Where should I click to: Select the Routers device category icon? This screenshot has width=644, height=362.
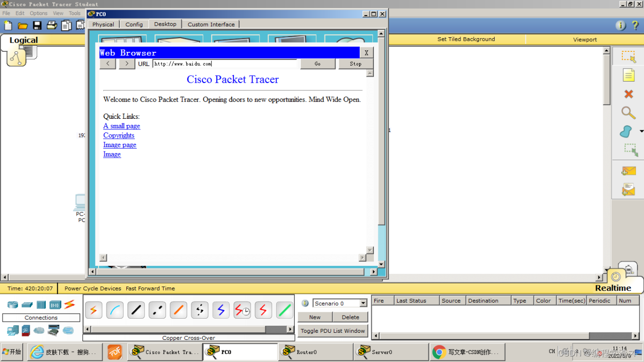coord(13,305)
